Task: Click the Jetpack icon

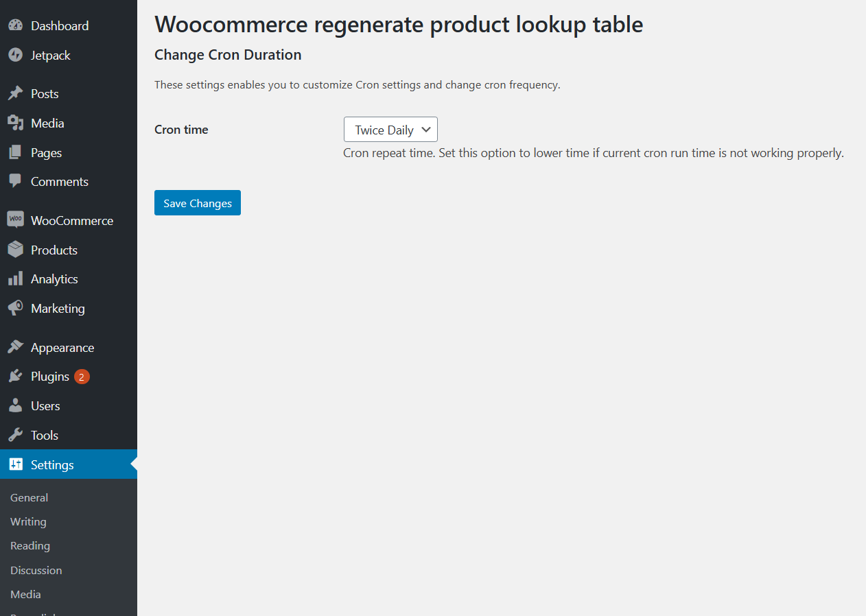Action: coord(15,55)
